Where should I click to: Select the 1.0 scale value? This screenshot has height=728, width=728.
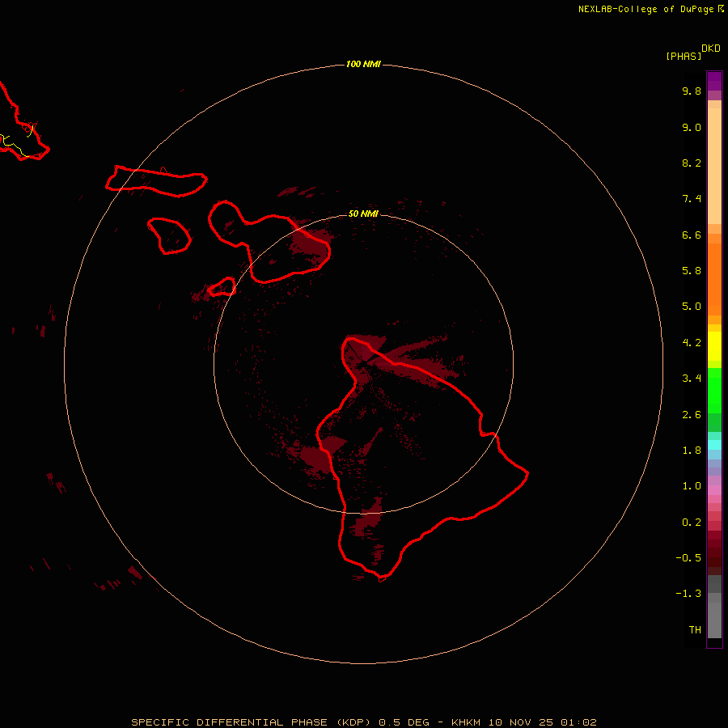pos(692,486)
